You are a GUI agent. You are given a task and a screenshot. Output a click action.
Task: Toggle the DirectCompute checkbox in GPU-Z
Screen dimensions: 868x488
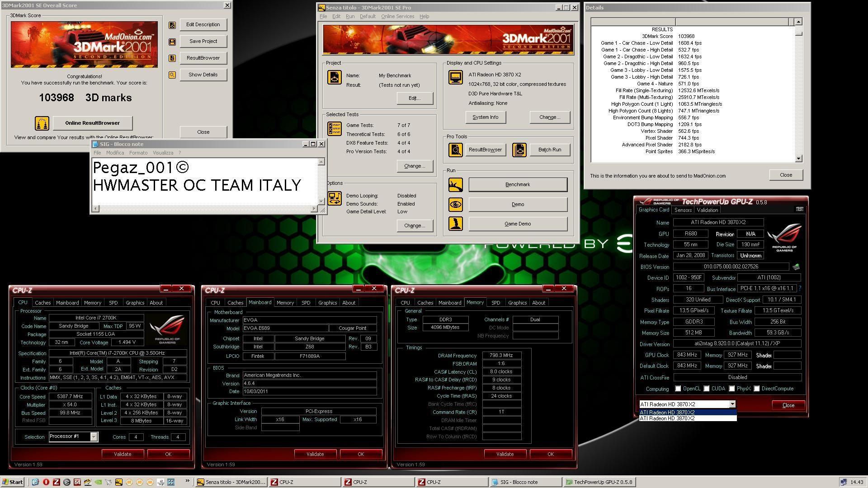point(756,389)
